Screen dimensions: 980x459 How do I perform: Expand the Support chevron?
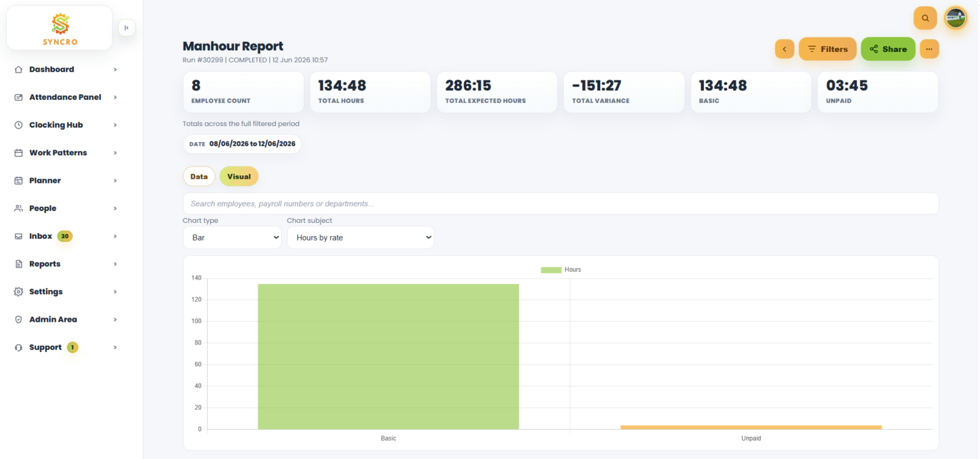(x=115, y=348)
